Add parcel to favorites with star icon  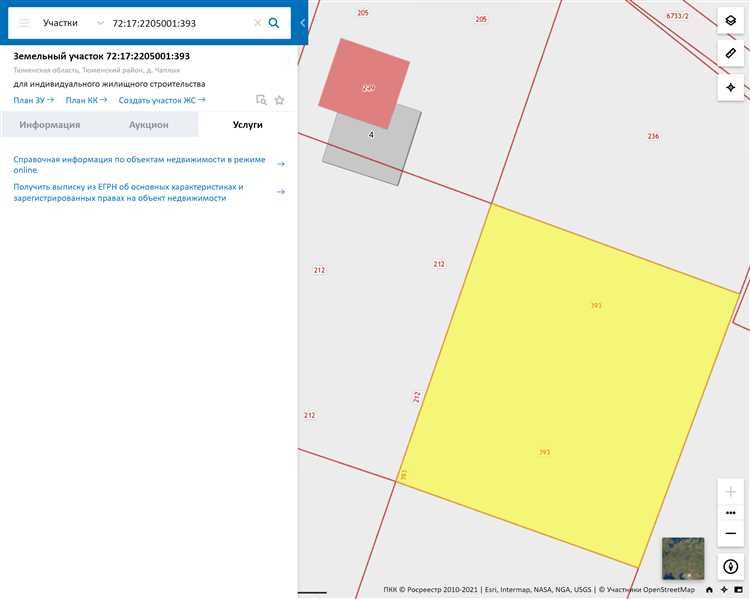coord(279,100)
